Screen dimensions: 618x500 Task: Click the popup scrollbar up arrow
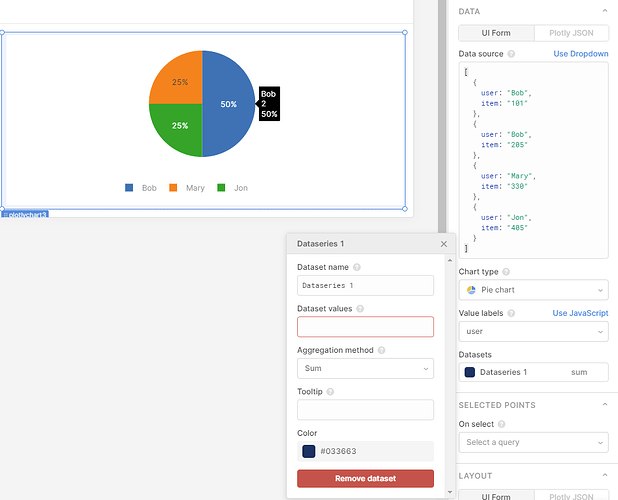coord(450,260)
